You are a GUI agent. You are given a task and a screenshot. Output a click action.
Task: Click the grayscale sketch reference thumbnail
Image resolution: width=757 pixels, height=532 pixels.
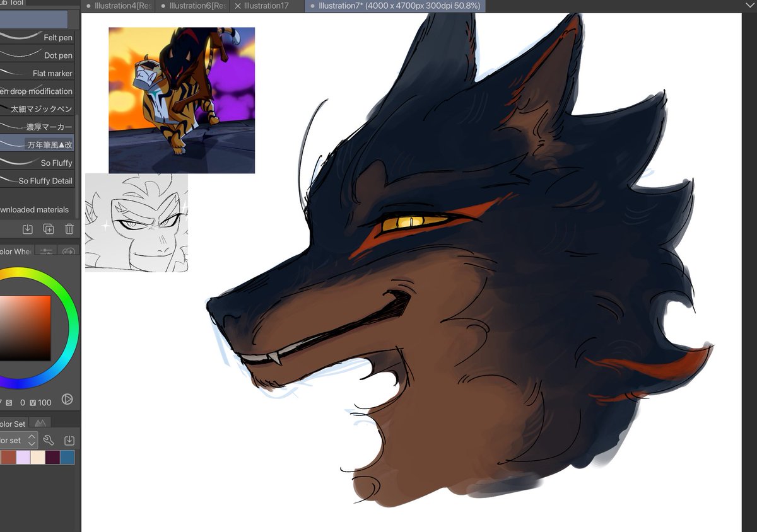pyautogui.click(x=137, y=223)
